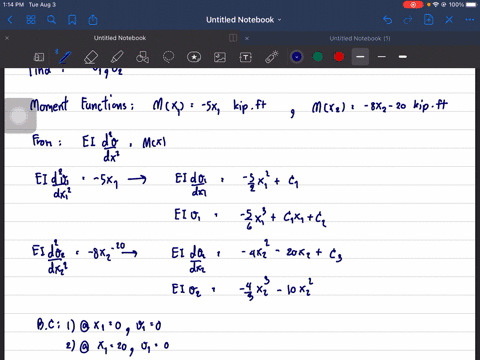Select the Pen tool

click(x=65, y=57)
